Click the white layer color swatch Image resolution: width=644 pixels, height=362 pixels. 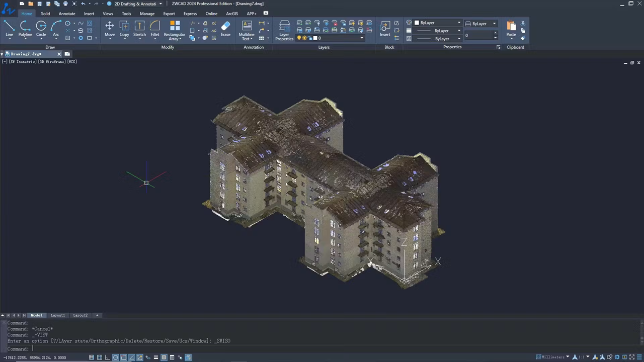click(316, 38)
